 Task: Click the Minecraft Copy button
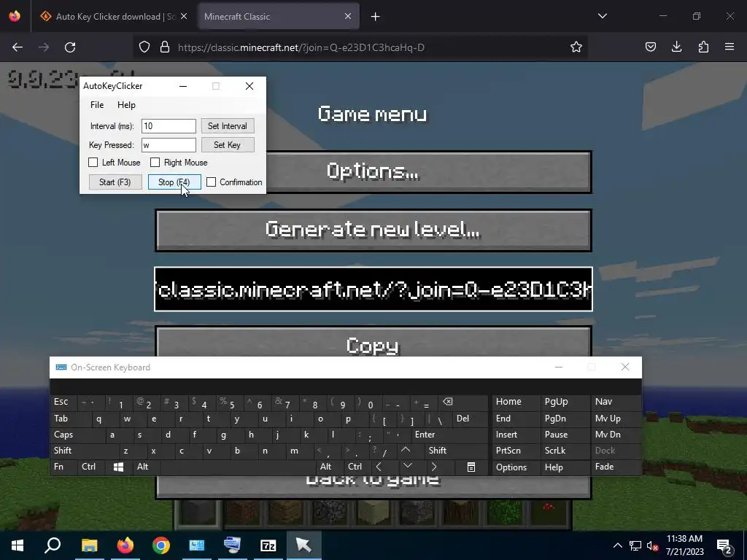[x=373, y=343]
